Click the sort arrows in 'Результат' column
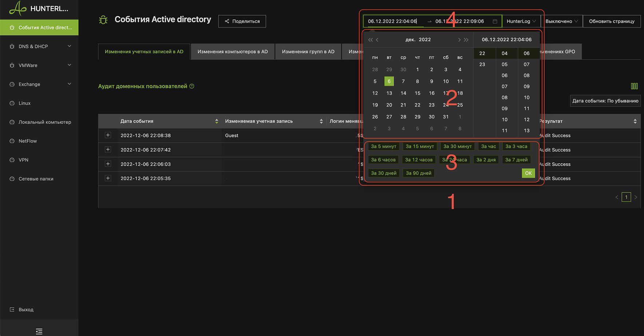 (635, 121)
